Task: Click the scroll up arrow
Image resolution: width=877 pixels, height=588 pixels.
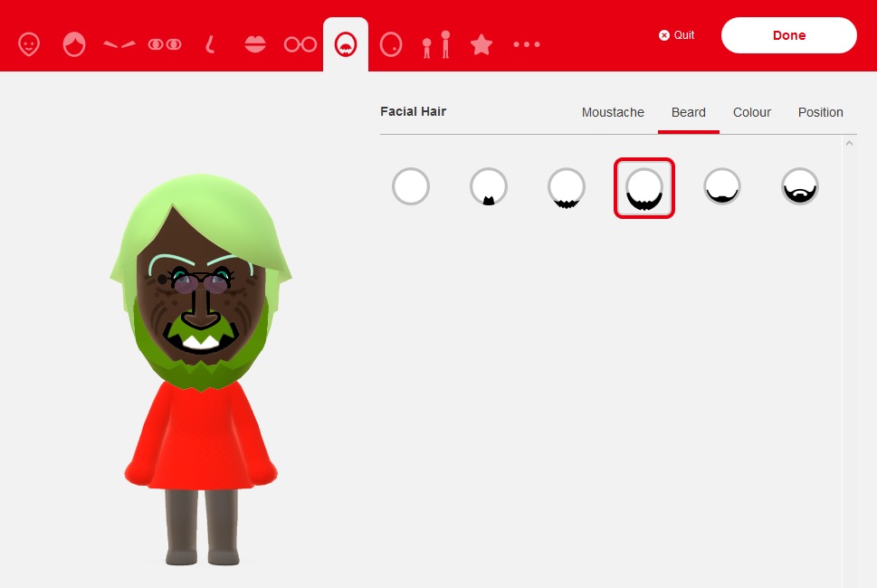Action: coord(849,143)
